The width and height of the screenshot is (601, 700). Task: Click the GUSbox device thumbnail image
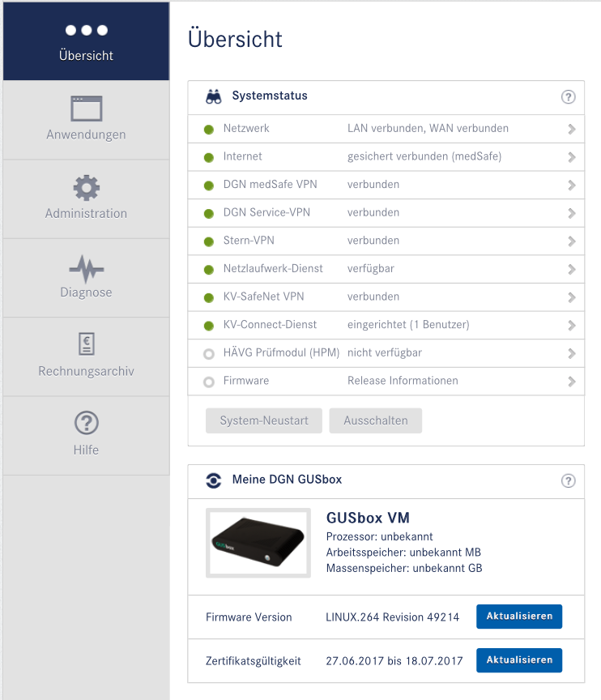tap(258, 543)
